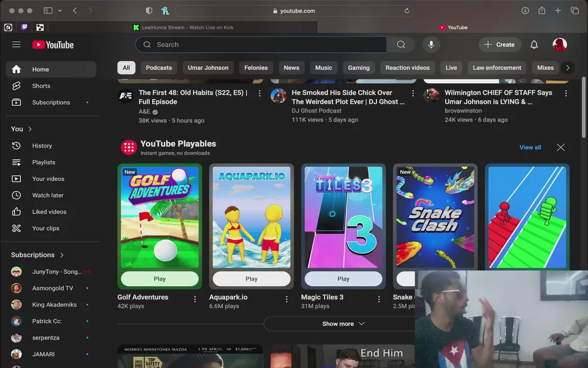This screenshot has width=588, height=368.
Task: Click the page vertical scrollbar
Action: (x=583, y=107)
